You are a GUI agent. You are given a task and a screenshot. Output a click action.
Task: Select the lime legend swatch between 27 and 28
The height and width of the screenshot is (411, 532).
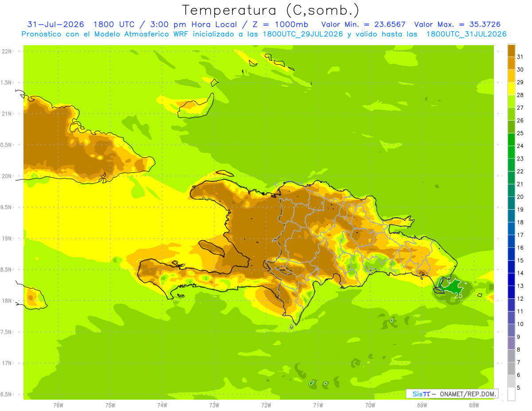(511, 102)
